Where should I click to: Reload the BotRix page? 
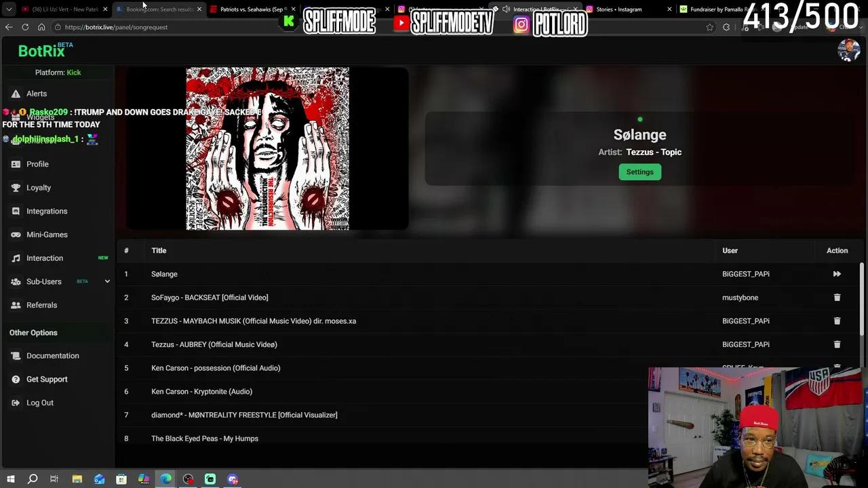pyautogui.click(x=25, y=27)
